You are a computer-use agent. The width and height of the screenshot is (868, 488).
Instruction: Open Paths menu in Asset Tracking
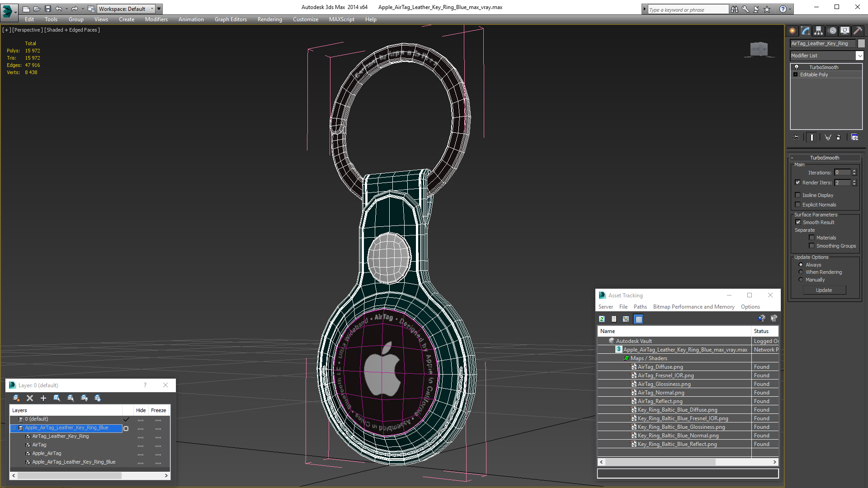click(x=640, y=307)
